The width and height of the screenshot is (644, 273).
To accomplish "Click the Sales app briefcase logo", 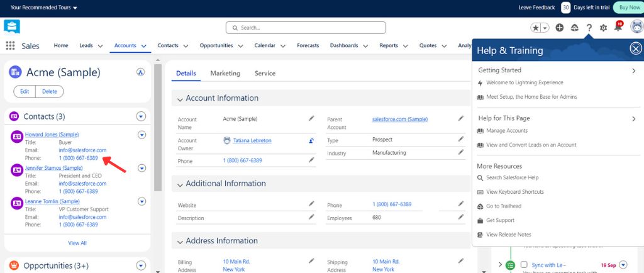I will tap(12, 26).
